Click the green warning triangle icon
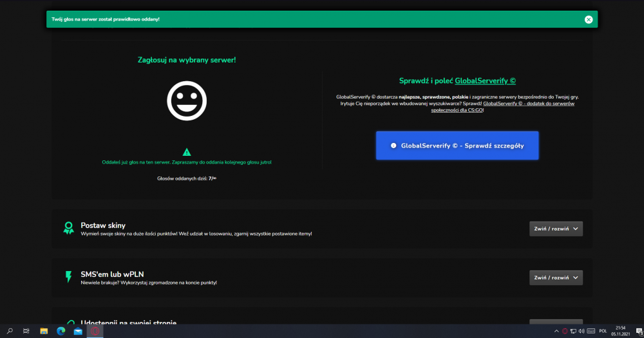This screenshot has width=644, height=338. 187,152
